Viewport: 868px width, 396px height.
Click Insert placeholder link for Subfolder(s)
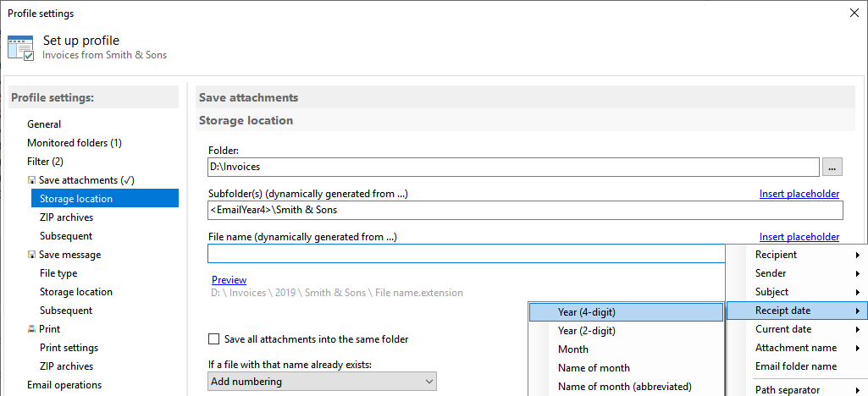coord(799,194)
